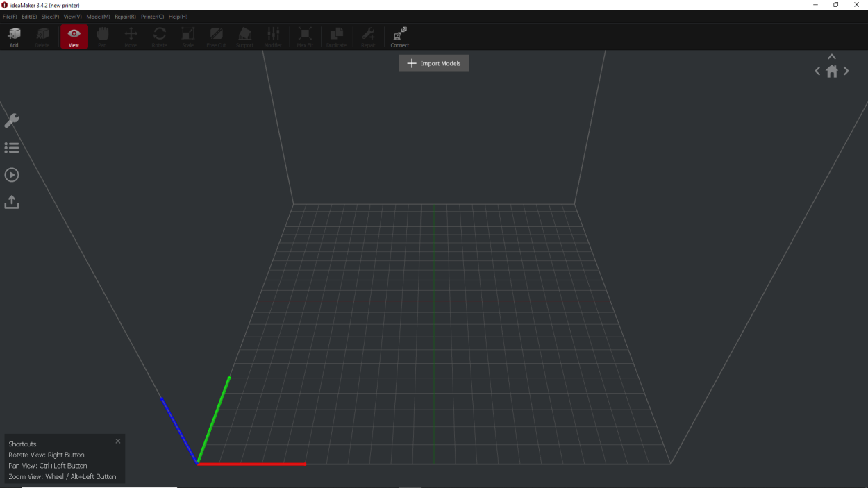Screen dimensions: 868x488
Task: Close the Shortcuts hint panel
Action: click(118, 441)
